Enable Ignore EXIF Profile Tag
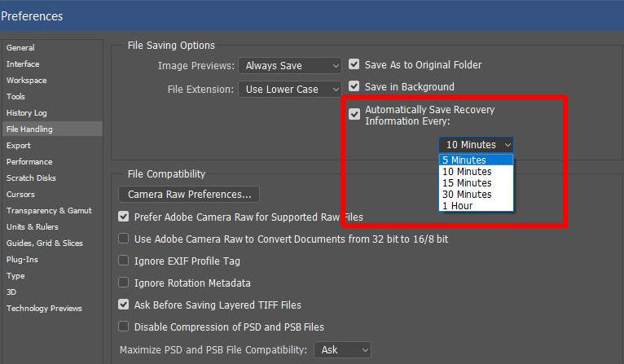This screenshot has height=364, width=624. [123, 261]
